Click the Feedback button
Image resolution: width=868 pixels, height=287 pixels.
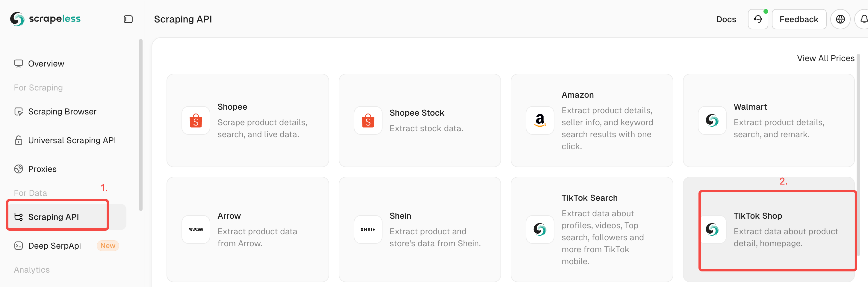tap(799, 19)
